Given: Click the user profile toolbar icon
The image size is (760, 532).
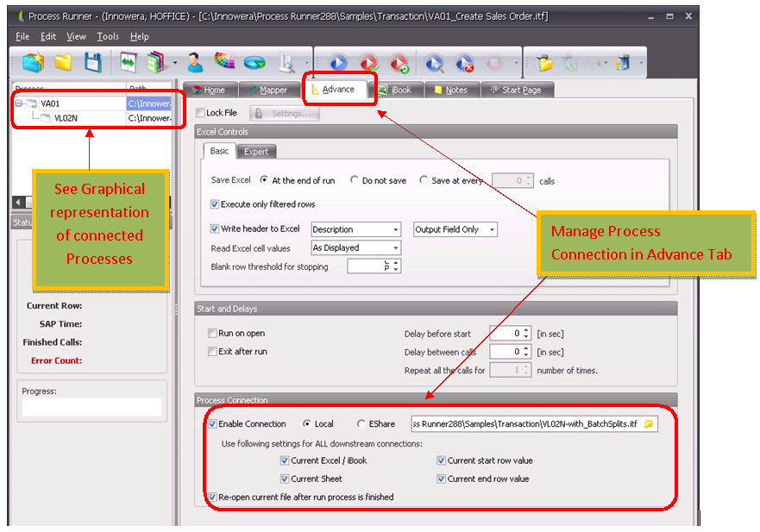Looking at the screenshot, I should pyautogui.click(x=195, y=62).
